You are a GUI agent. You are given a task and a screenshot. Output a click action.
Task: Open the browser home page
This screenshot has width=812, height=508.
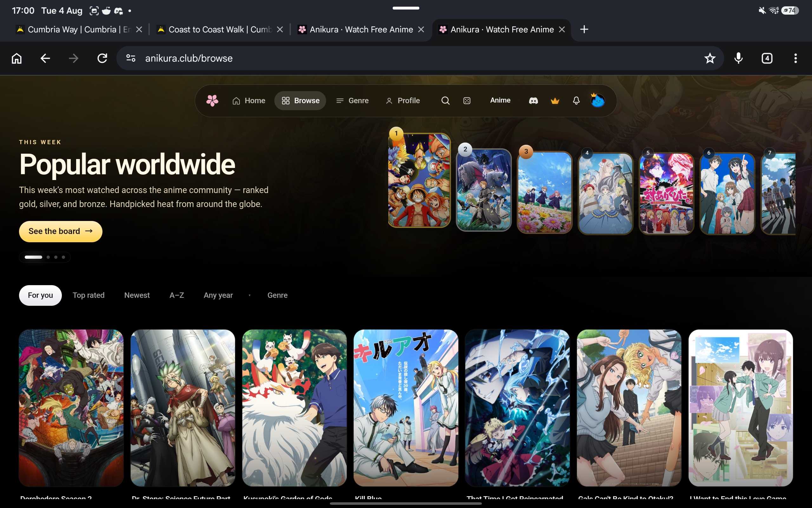click(x=16, y=58)
